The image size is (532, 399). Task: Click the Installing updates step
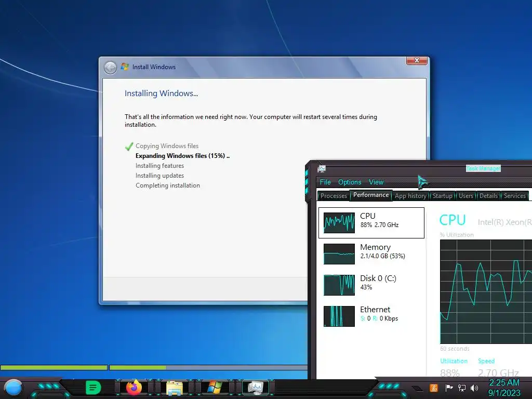(160, 176)
